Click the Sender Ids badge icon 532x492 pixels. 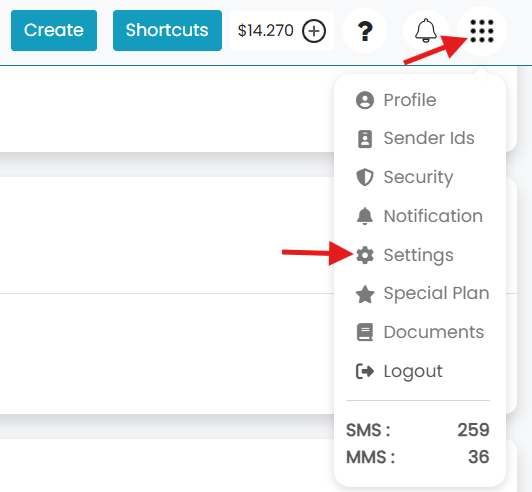[x=365, y=139]
